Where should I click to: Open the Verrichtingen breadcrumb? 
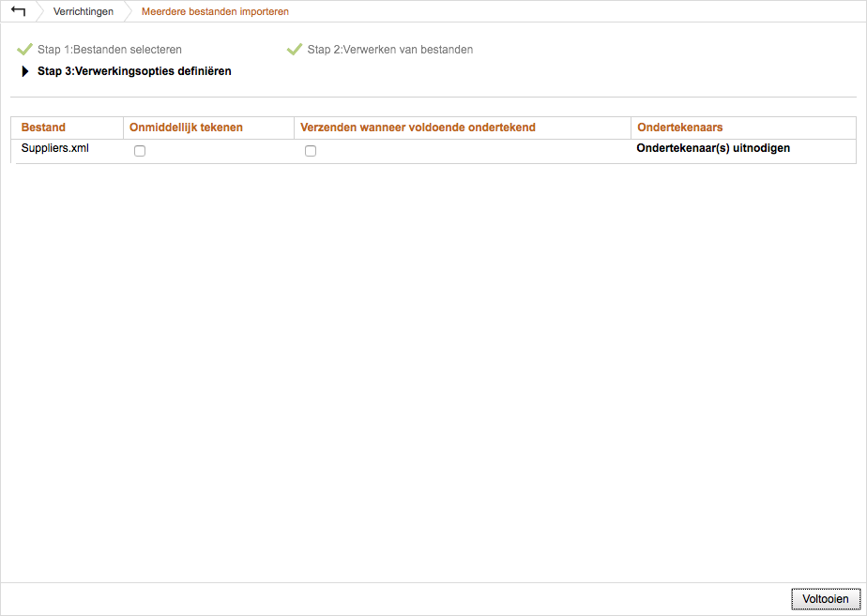click(x=84, y=12)
